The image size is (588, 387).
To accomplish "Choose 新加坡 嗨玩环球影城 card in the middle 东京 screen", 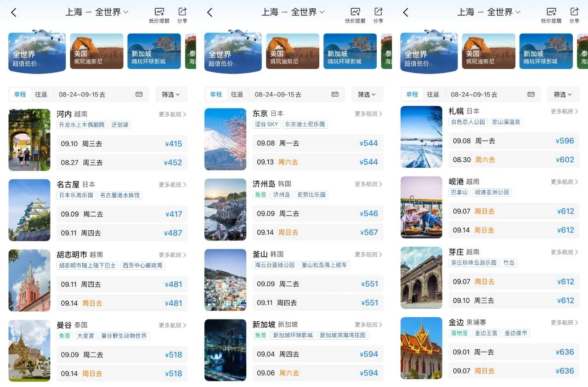I will [x=350, y=51].
